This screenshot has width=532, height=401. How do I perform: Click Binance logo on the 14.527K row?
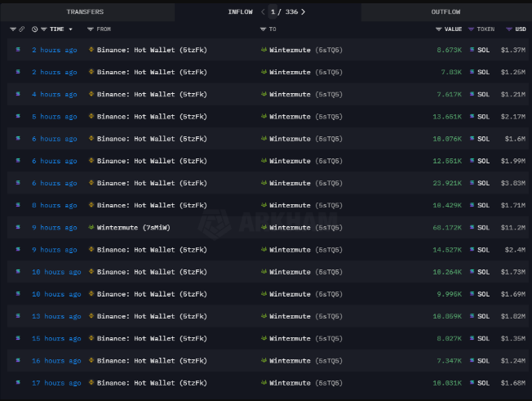91,249
